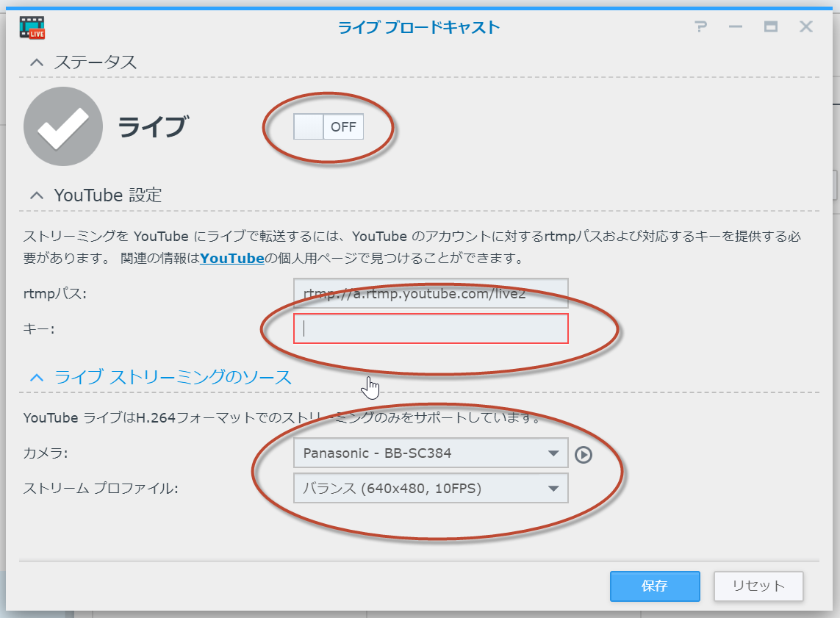840x618 pixels.
Task: Collapse the ライブ ストリーミングのソース section
Action: [37, 378]
